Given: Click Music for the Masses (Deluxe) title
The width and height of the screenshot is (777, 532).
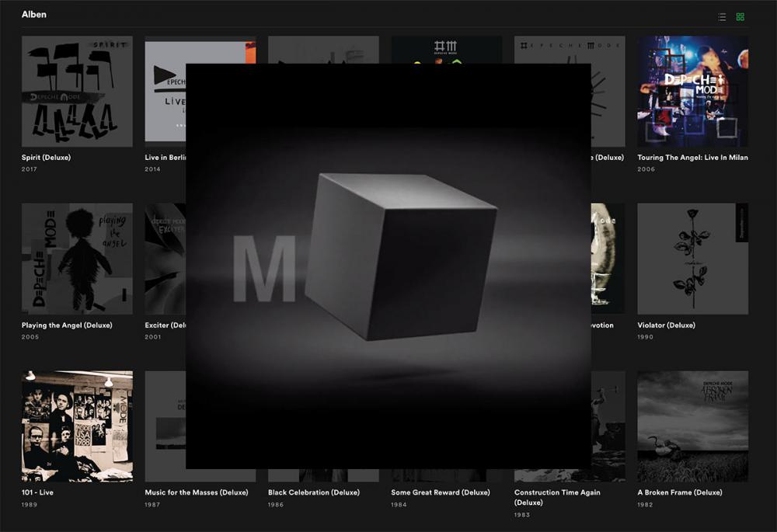Looking at the screenshot, I should [197, 492].
